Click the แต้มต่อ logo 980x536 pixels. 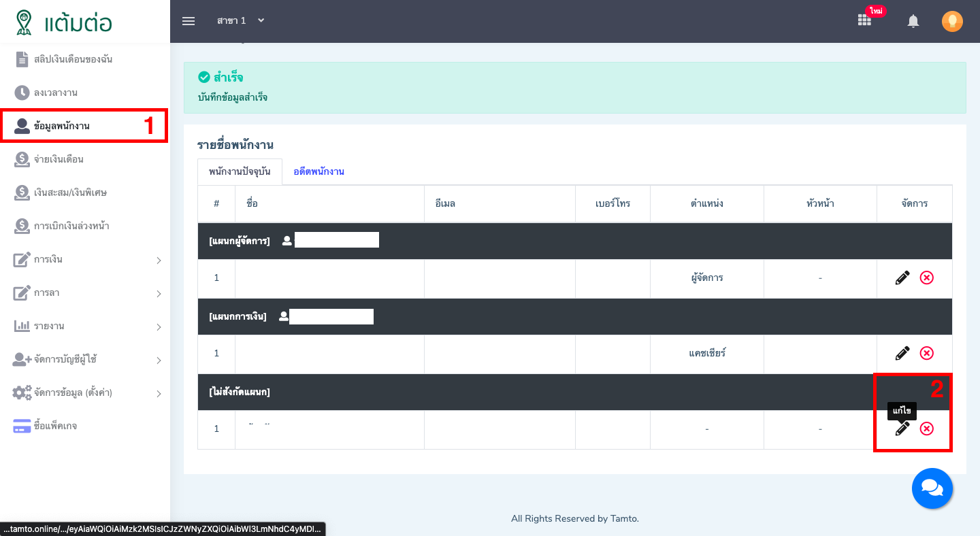coord(65,22)
